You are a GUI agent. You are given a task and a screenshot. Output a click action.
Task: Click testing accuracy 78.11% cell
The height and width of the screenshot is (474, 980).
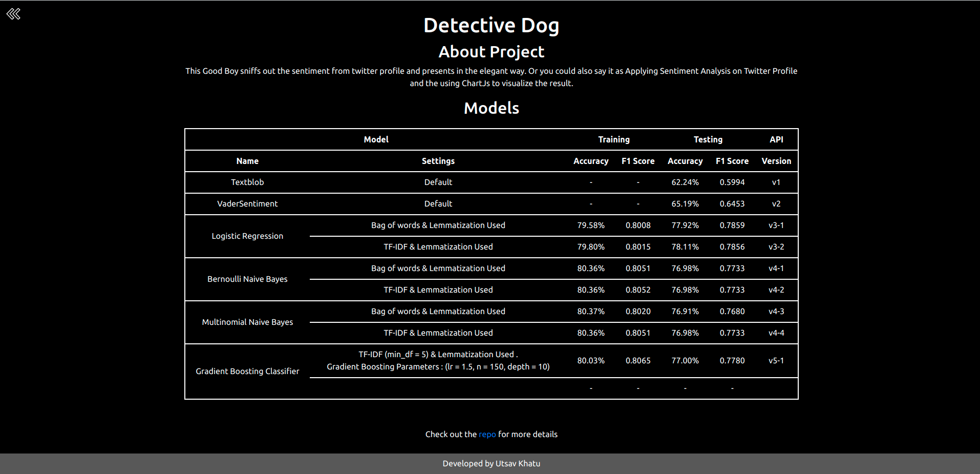(685, 246)
